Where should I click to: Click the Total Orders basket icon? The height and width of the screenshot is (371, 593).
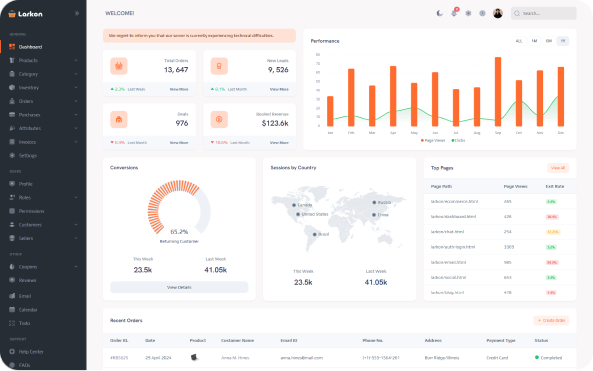point(119,66)
